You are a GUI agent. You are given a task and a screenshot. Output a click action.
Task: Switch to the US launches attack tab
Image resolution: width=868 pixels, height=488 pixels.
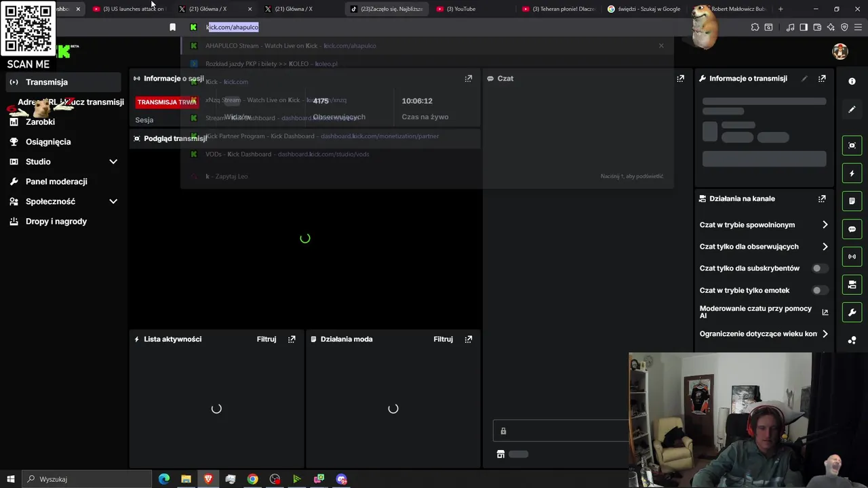coord(132,9)
